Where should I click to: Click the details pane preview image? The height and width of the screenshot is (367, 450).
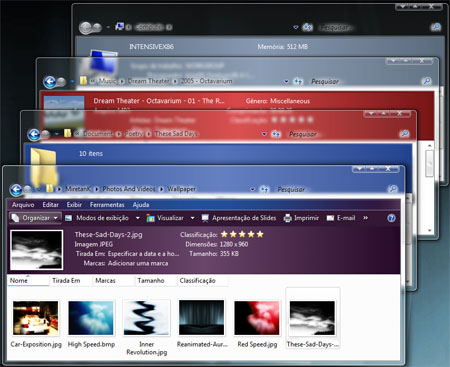point(36,250)
